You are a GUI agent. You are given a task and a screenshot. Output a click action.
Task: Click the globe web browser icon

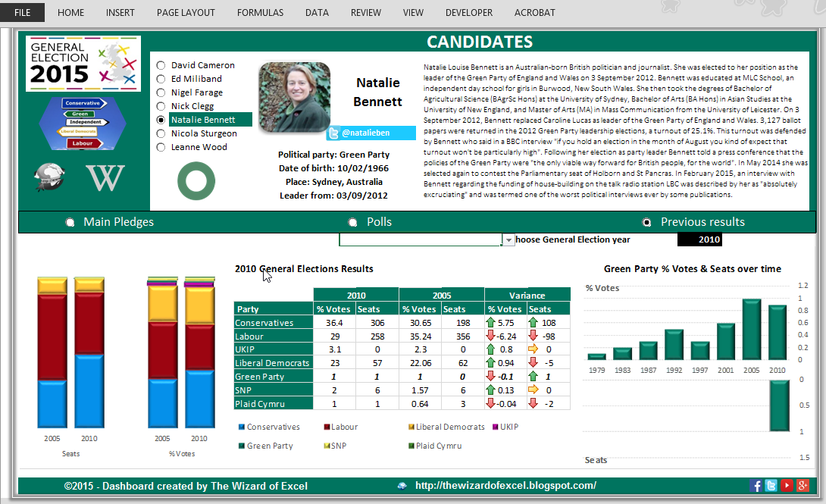[x=48, y=178]
